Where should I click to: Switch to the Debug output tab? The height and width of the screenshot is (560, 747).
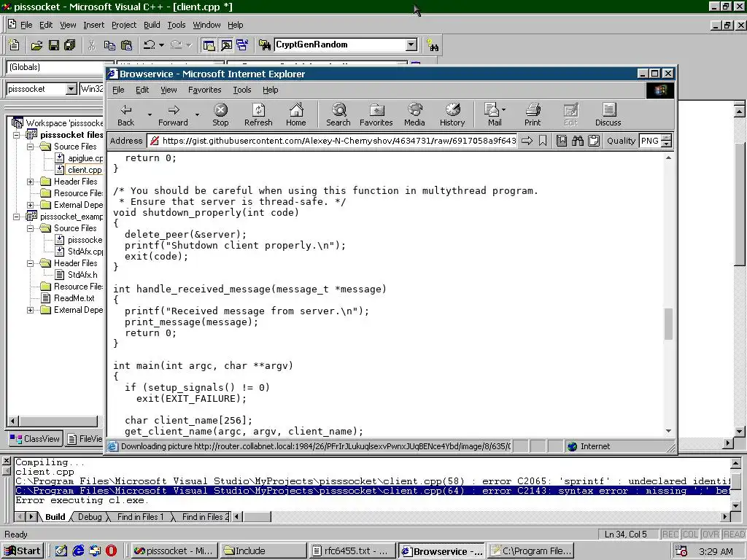coord(90,517)
